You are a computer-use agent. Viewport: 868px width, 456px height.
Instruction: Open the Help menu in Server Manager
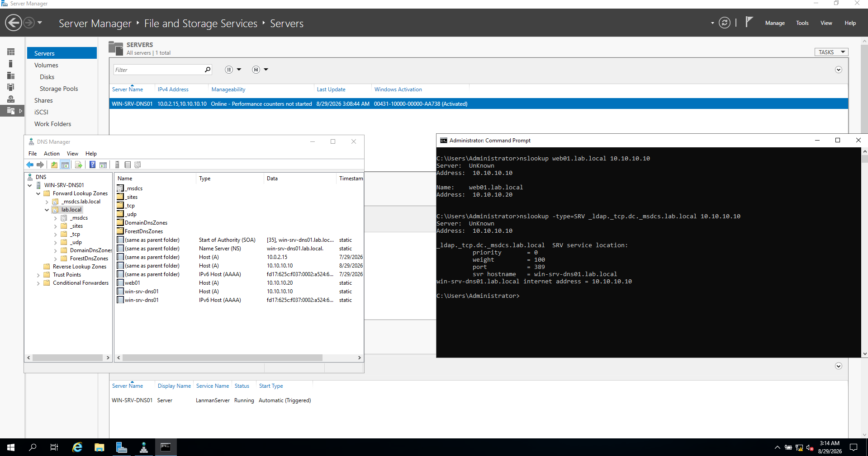850,23
